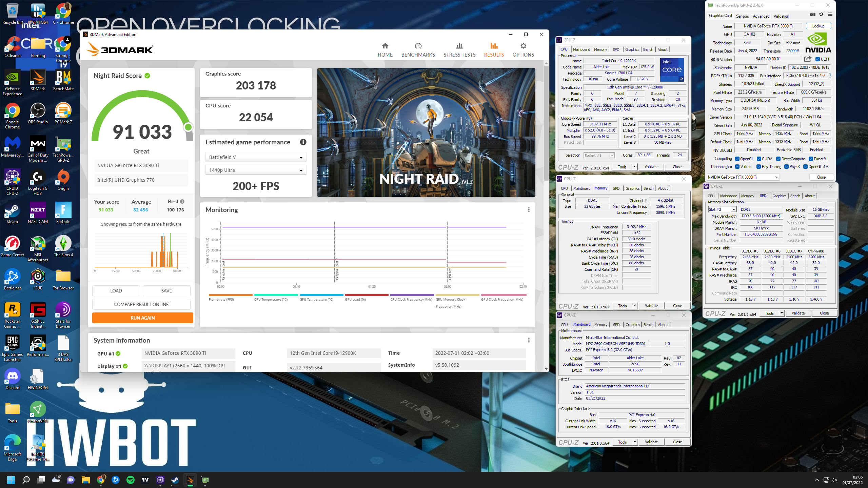This screenshot has height=488, width=868.
Task: Toggle the OpenGL 4.6 checkbox in GPU-Z
Action: click(805, 166)
